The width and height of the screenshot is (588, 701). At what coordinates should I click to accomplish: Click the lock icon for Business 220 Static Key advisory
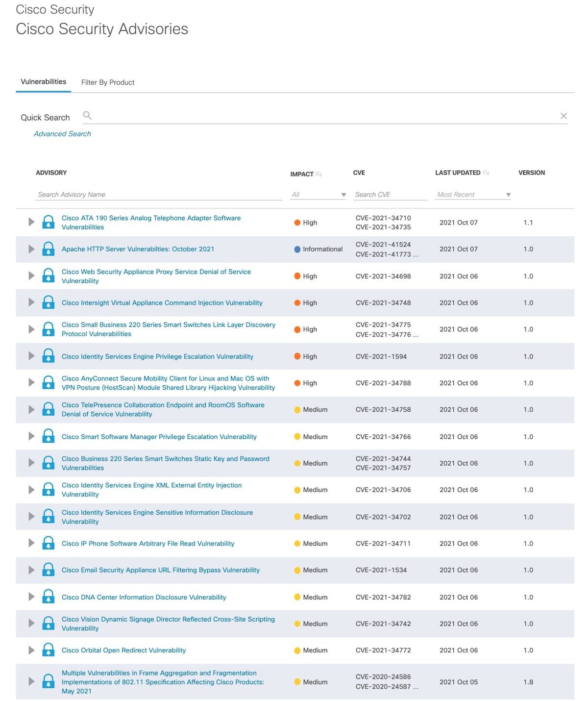click(49, 463)
